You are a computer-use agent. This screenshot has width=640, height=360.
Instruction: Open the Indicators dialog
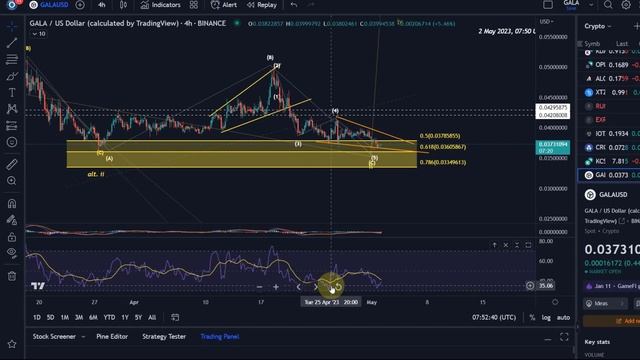(x=160, y=5)
